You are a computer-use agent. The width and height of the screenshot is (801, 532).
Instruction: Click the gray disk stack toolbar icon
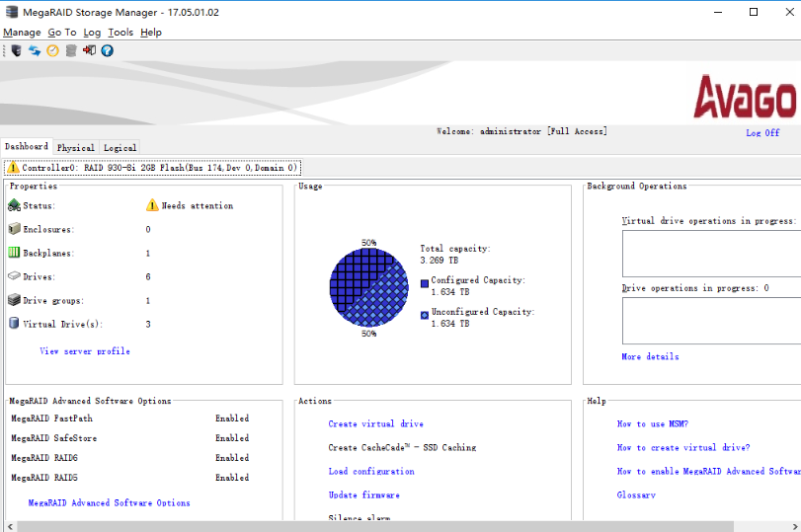tap(71, 50)
